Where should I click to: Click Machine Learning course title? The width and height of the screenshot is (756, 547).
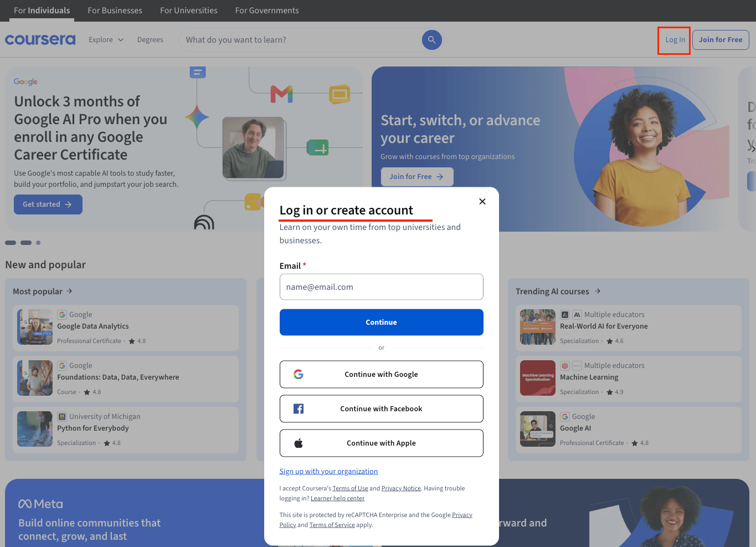589,377
